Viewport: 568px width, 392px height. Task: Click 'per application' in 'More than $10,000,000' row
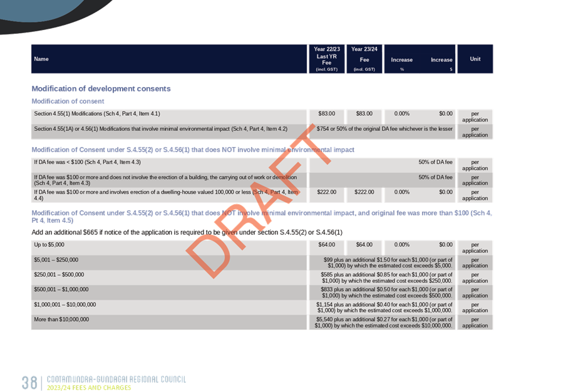coord(475,322)
